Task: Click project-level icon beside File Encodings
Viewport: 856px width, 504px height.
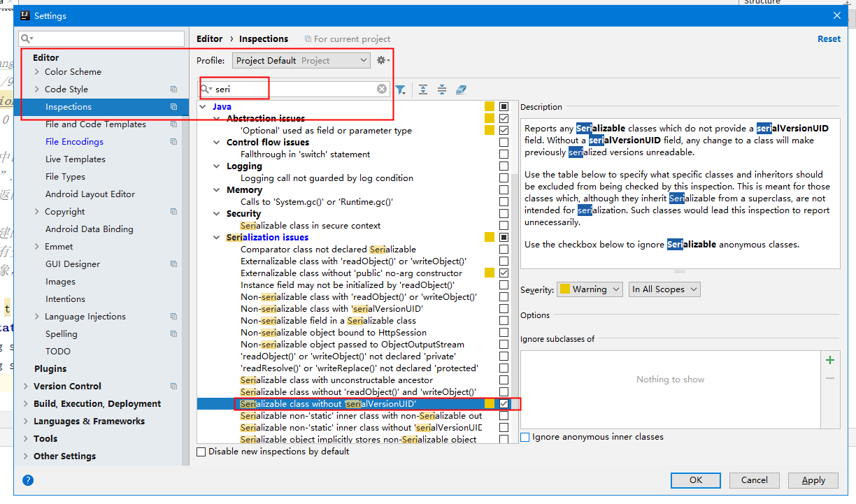Action: 173,142
